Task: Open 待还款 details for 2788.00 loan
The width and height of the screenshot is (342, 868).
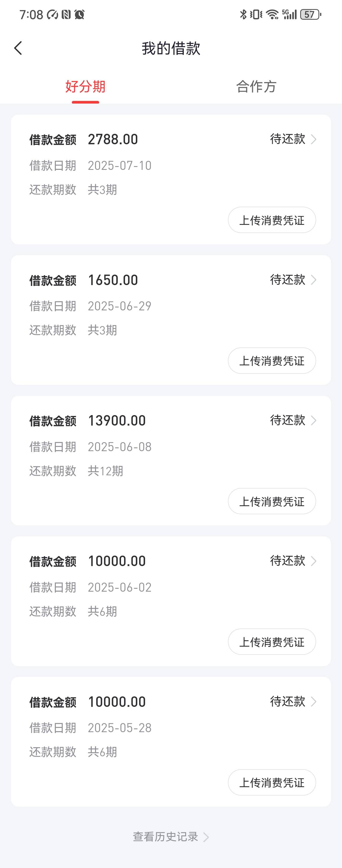Action: coord(293,139)
